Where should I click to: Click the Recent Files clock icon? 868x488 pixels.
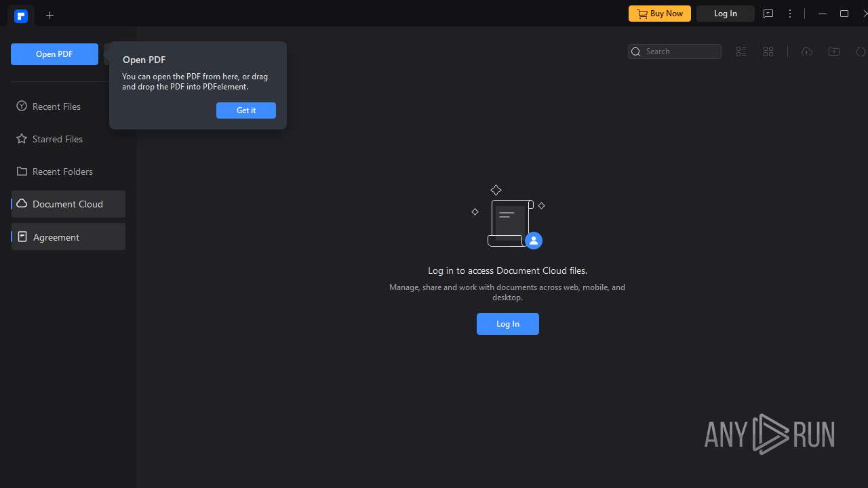[22, 106]
